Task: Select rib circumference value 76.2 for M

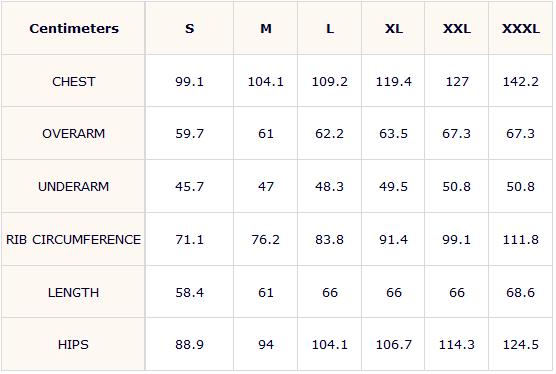Action: click(x=266, y=240)
